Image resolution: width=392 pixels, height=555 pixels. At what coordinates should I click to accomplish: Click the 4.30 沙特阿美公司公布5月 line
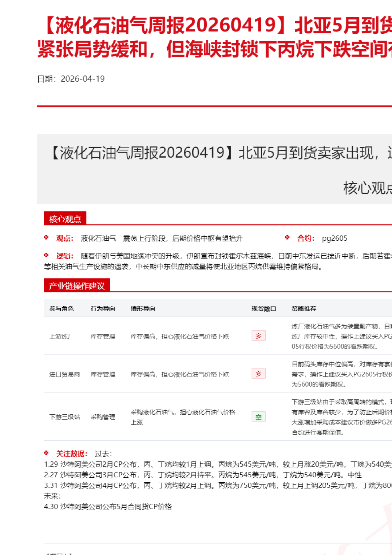108,506
